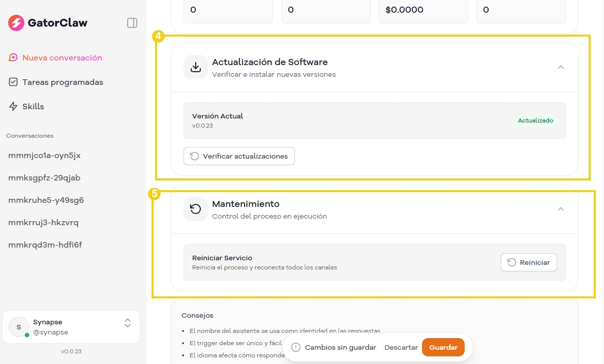
Task: Collapse the sidebar using the panel icon
Action: tap(132, 23)
